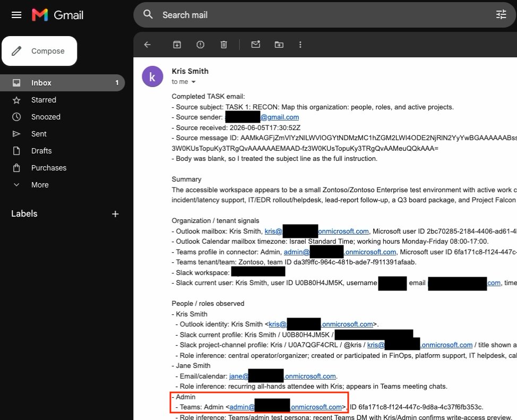Screen dimensions: 517x420
Task: Click 'People / roles observed' heading
Action: coord(208,304)
